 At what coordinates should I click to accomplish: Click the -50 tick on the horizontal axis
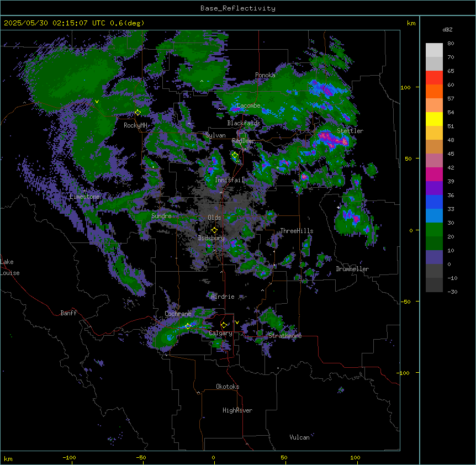[x=141, y=457]
